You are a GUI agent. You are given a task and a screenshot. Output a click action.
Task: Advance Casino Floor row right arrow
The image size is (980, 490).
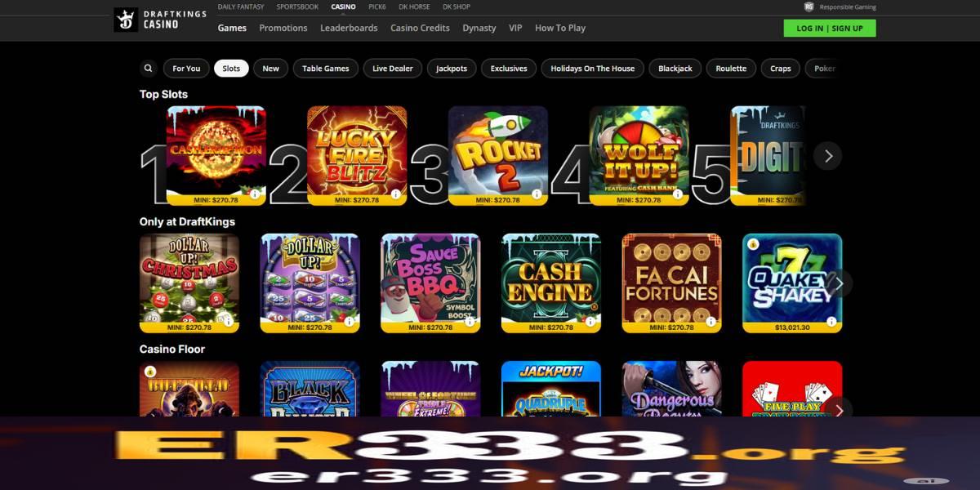point(838,410)
